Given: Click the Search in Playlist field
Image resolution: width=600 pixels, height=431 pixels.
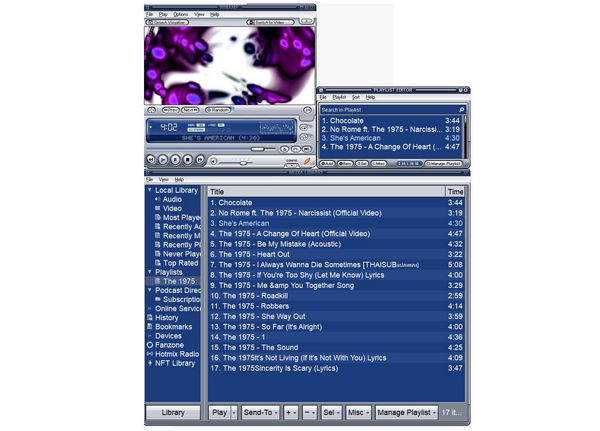Looking at the screenshot, I should point(389,110).
